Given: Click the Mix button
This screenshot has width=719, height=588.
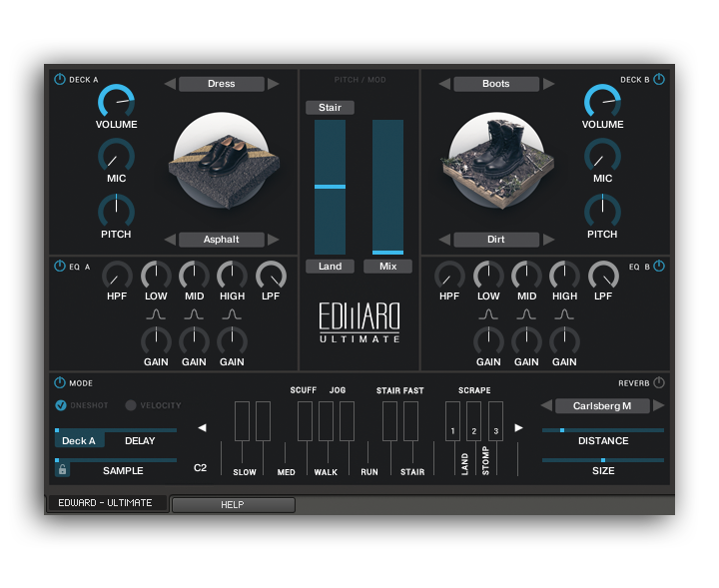Looking at the screenshot, I should 387,267.
